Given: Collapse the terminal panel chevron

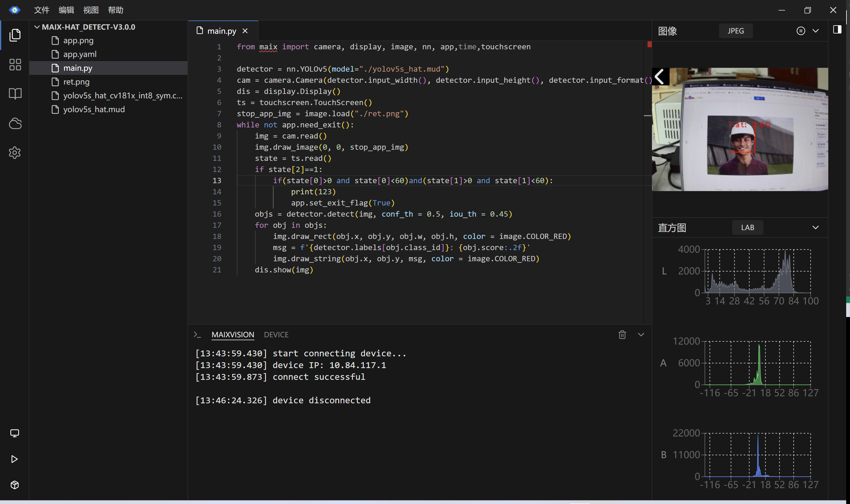Looking at the screenshot, I should coord(641,335).
